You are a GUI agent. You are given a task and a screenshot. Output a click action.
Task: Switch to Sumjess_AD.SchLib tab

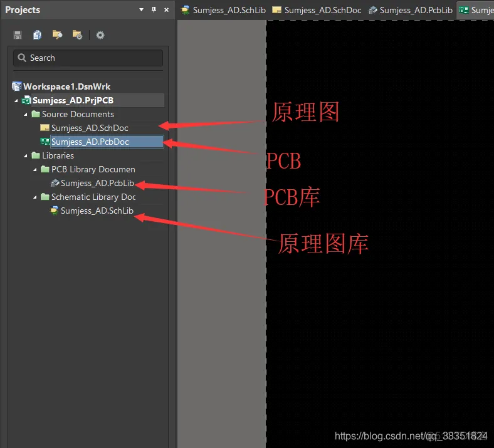[x=224, y=10]
